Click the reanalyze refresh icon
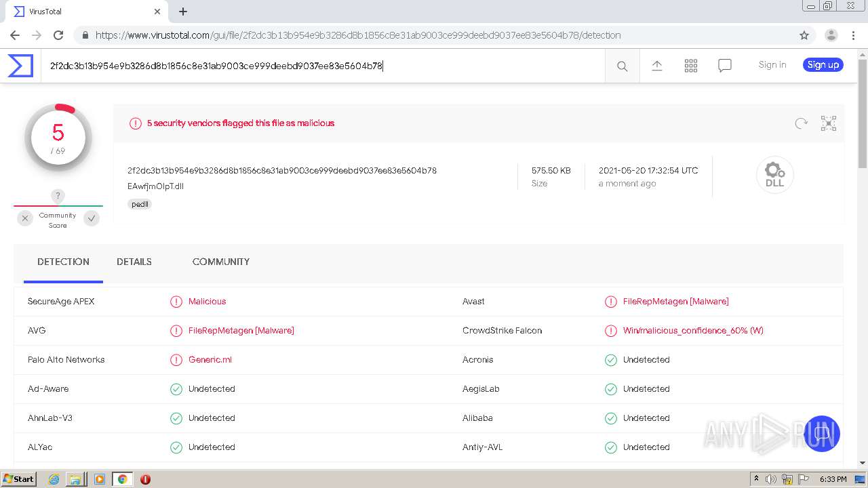The height and width of the screenshot is (488, 868). coord(802,123)
